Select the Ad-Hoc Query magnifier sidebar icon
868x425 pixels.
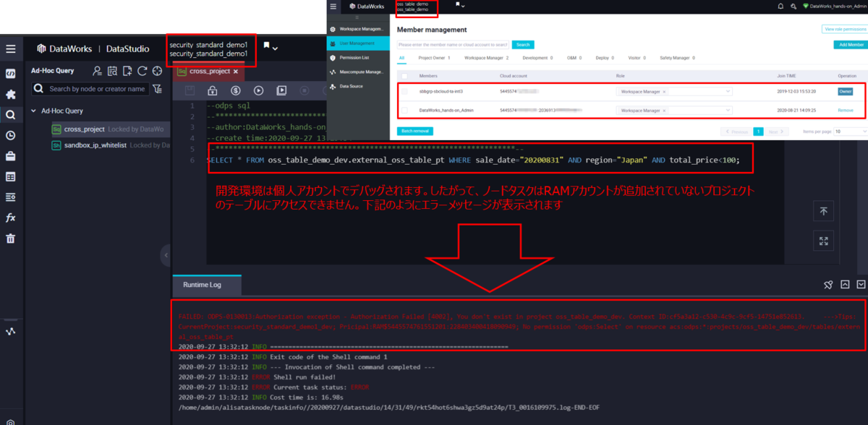point(10,115)
